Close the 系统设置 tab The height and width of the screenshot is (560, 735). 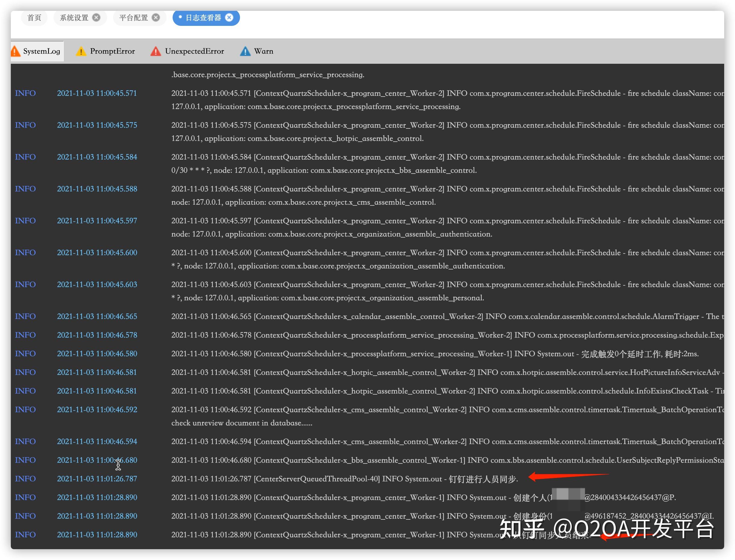96,18
